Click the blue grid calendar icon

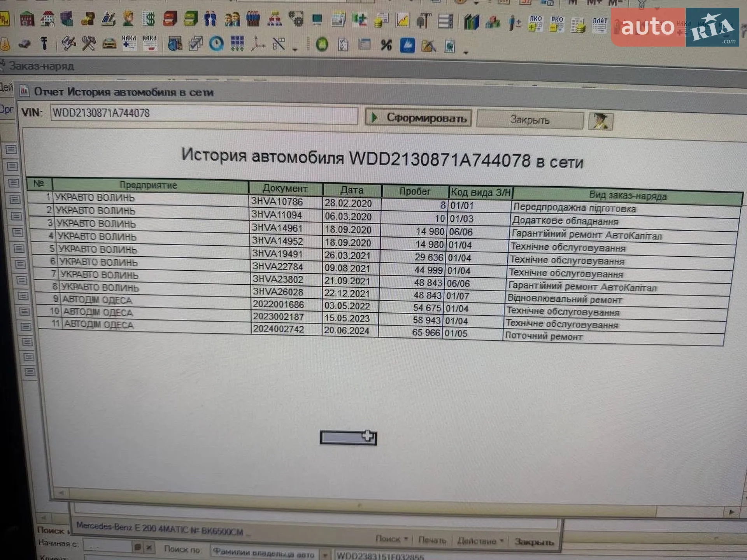click(x=237, y=44)
